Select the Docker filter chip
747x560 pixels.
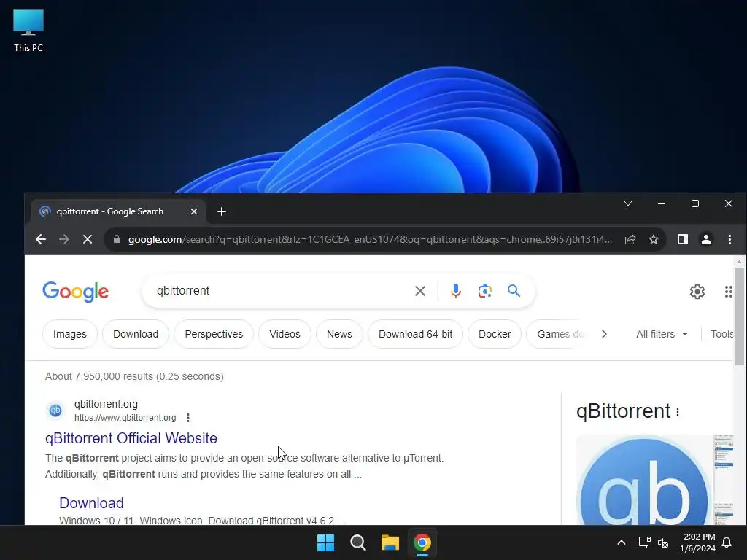click(495, 334)
